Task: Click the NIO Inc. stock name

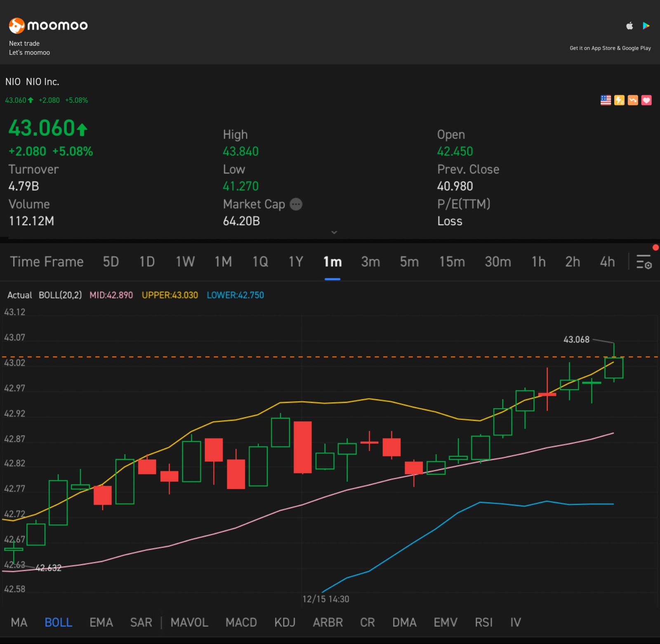Action: [42, 82]
